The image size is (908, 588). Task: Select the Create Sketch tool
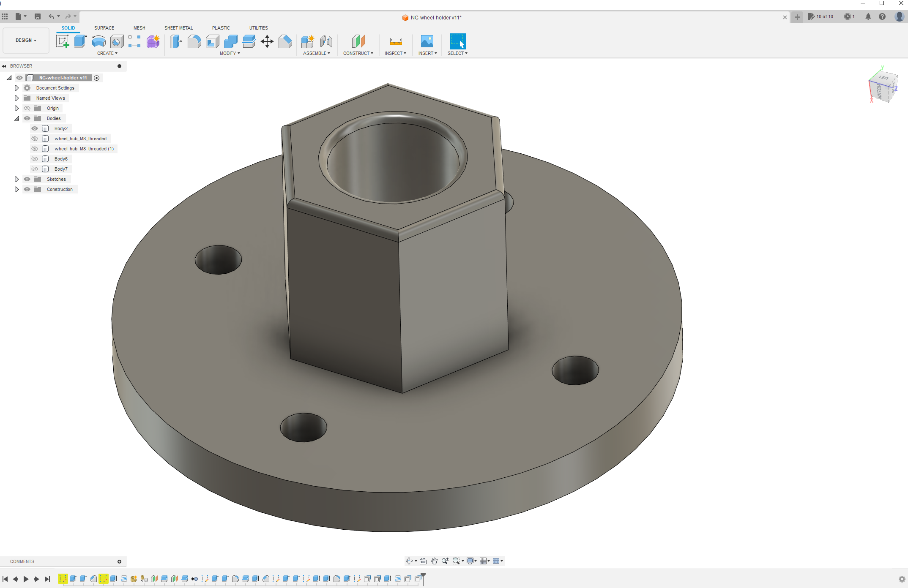tap(62, 41)
